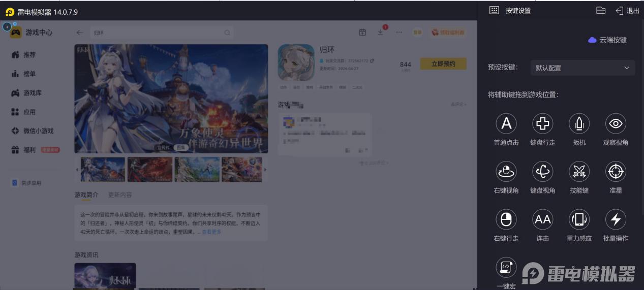
Task: Open the folder icon beside 退出
Action: [x=601, y=10]
